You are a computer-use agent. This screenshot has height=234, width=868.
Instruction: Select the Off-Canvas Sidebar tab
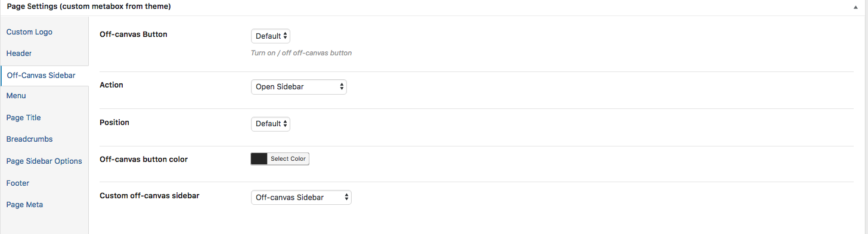pos(41,76)
